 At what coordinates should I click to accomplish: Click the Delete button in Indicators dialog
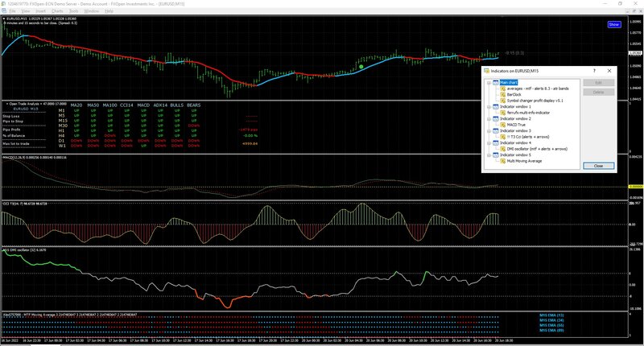(x=598, y=93)
